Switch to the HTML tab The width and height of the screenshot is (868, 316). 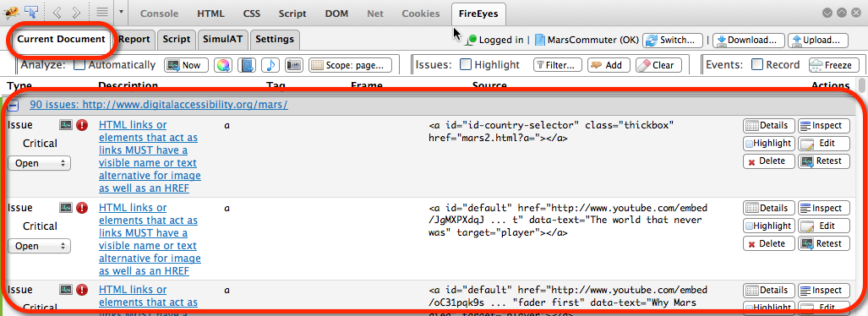click(x=210, y=14)
